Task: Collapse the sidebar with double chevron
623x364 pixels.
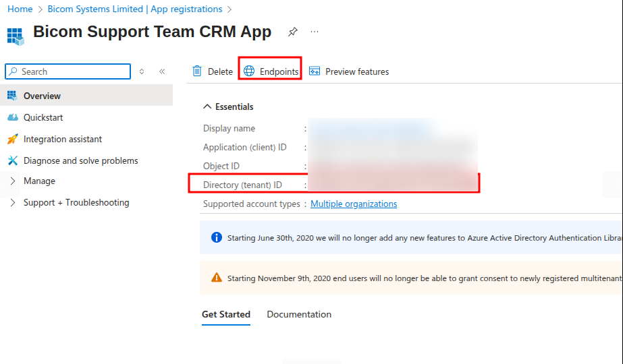Action: [162, 71]
